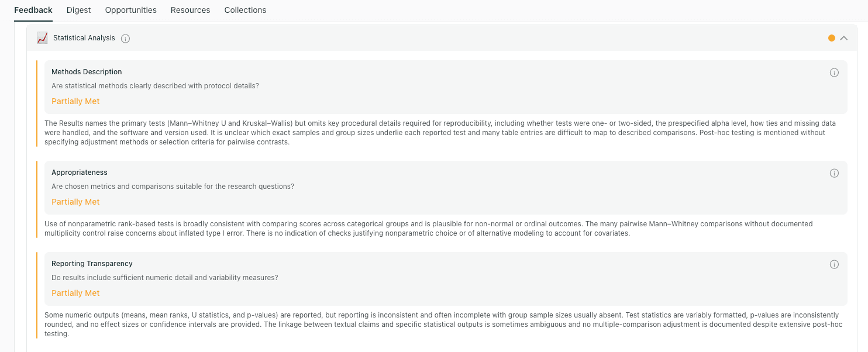Select the Methods Description card
Viewport: 868px width, 352px height.
coord(87,71)
